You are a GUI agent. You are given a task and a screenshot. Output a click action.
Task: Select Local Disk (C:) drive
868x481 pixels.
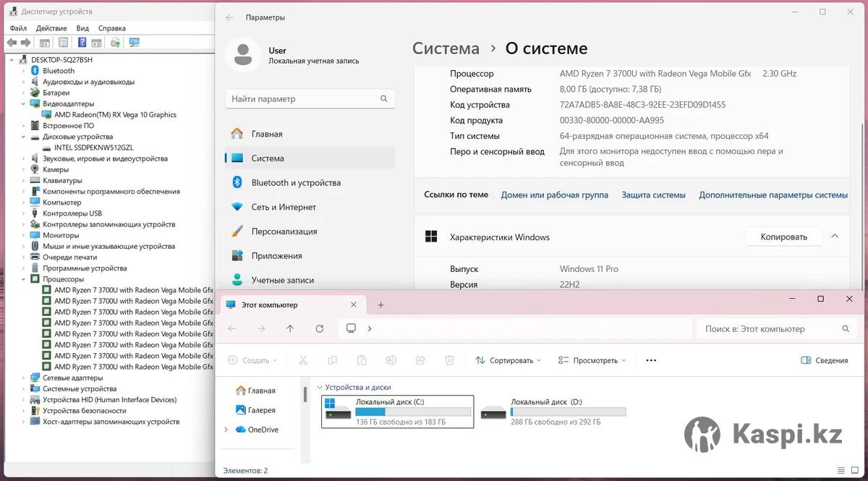(x=397, y=411)
